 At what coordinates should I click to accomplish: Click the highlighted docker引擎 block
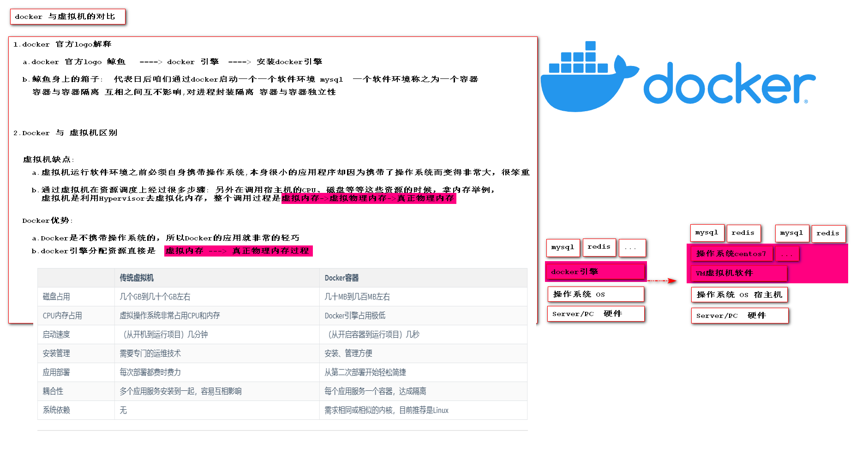pyautogui.click(x=595, y=272)
